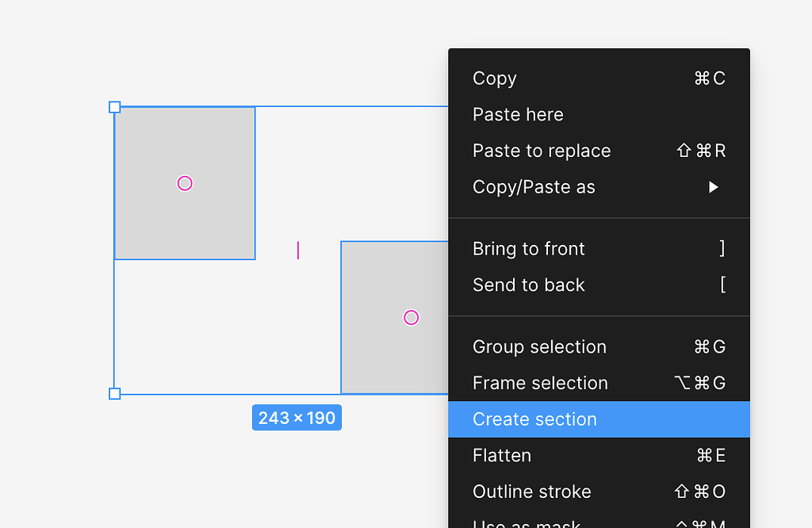Click Copy in the context menu
812x528 pixels.
[x=495, y=78]
